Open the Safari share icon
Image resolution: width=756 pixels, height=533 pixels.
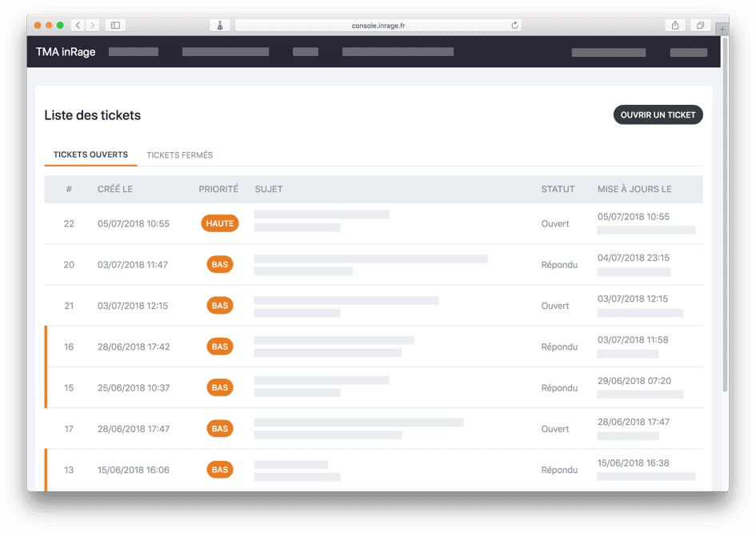[675, 25]
